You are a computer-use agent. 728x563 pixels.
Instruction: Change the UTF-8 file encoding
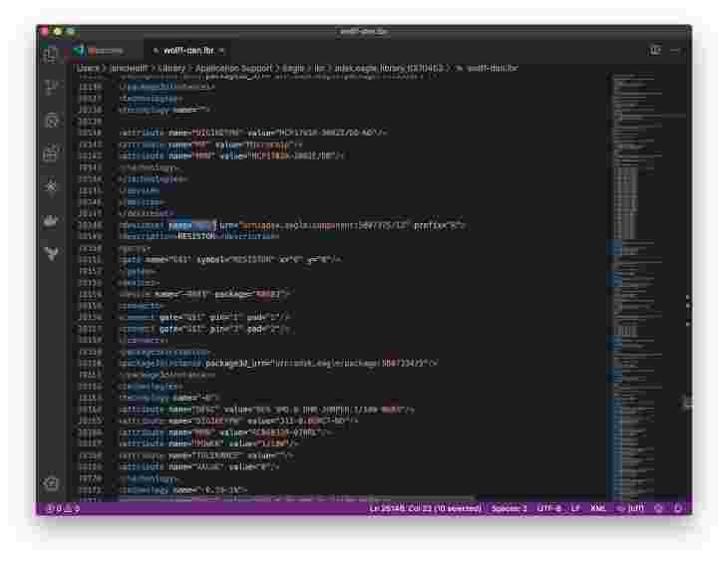coord(548,509)
